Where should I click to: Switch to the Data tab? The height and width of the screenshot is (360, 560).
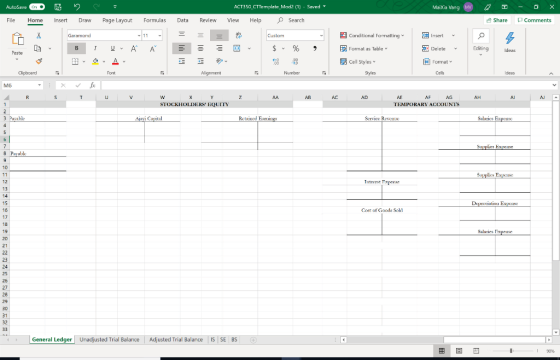(182, 20)
